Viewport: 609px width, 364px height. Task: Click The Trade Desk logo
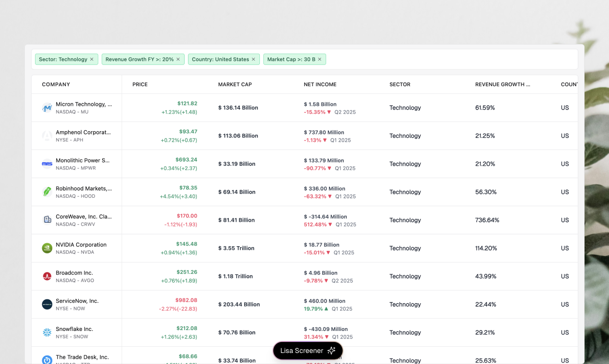(47, 360)
